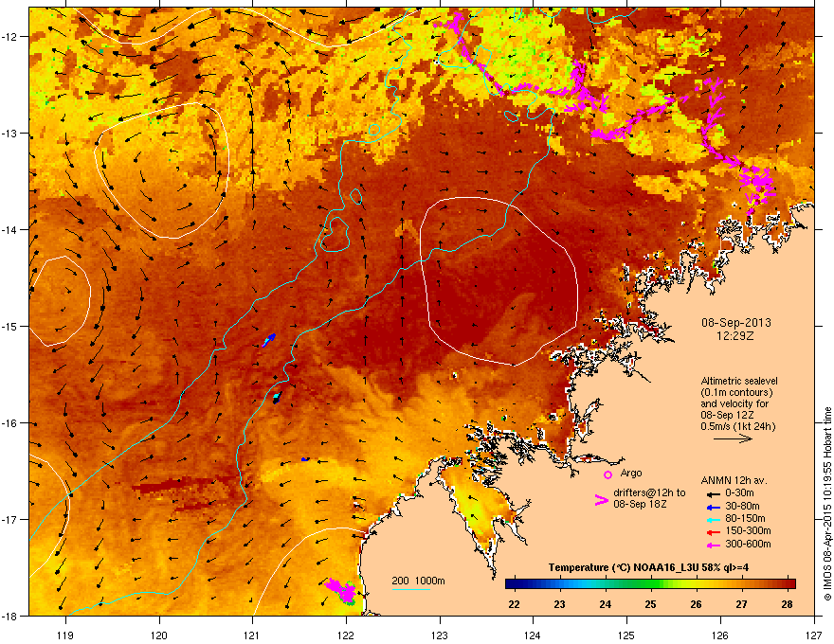The image size is (834, 644).
Task: Click the 0-30m depth label
Action: [739, 493]
